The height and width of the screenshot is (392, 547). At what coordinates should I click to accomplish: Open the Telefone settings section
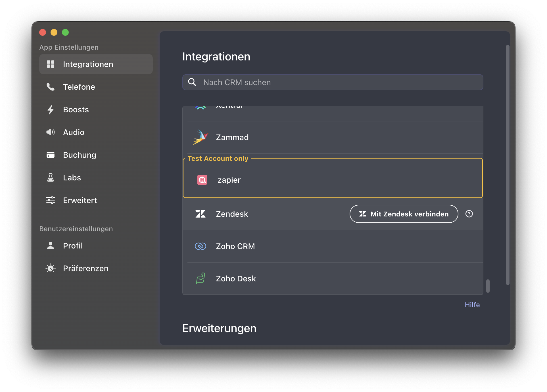click(79, 87)
